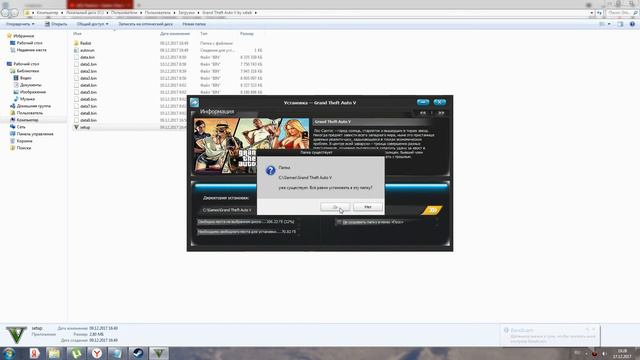The height and width of the screenshot is (360, 640).
Task: Click Открыть in Explorer toolbar
Action: (x=56, y=24)
